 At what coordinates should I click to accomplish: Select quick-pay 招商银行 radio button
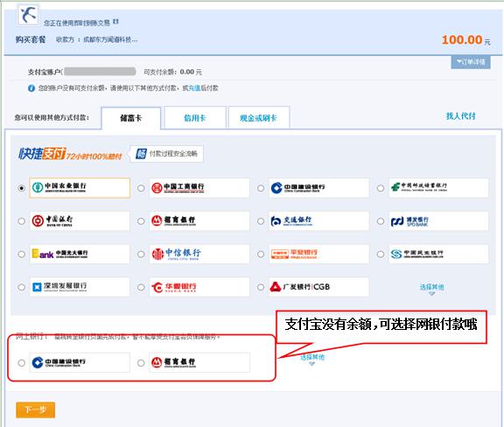coord(141,221)
